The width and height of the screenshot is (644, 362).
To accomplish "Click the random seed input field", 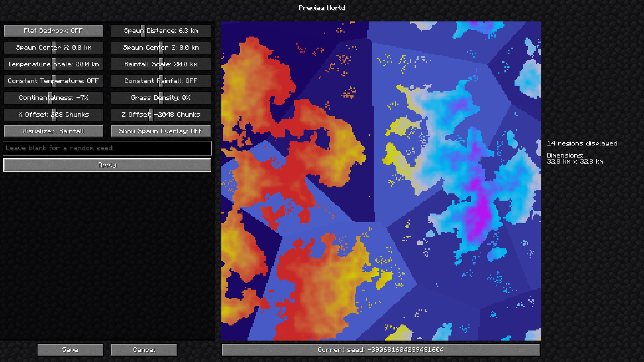I will pyautogui.click(x=107, y=148).
